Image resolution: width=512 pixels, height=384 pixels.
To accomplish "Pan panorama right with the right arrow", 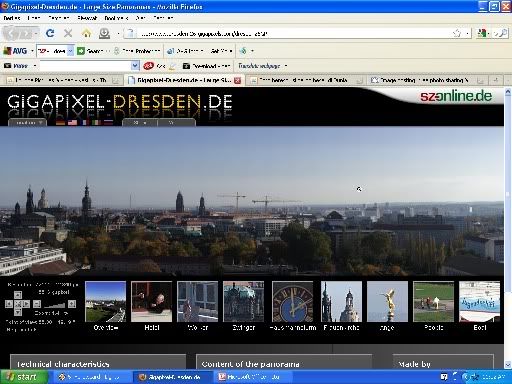I will pos(26,304).
